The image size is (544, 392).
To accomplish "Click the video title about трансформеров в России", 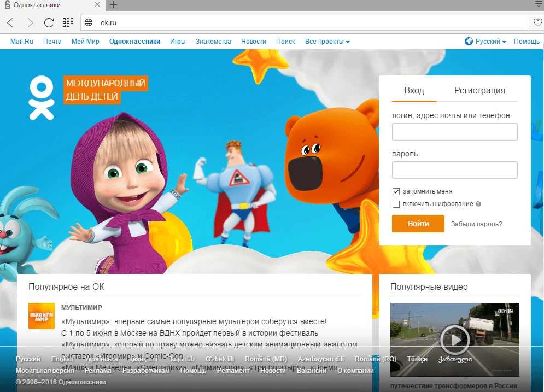I will 453,386.
